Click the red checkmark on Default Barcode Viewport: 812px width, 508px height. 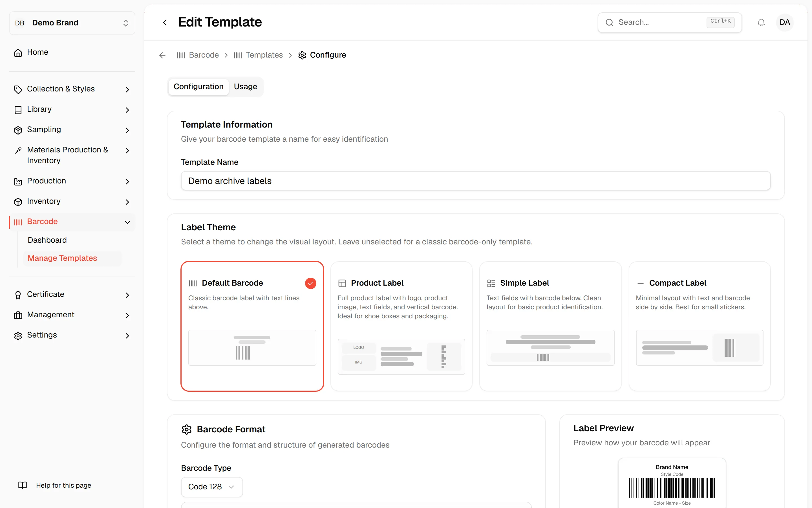coord(310,283)
